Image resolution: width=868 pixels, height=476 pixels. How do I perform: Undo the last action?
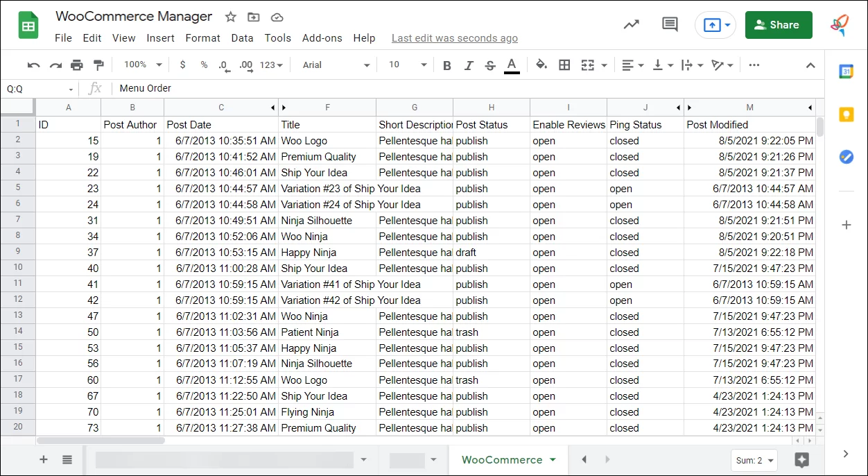33,65
